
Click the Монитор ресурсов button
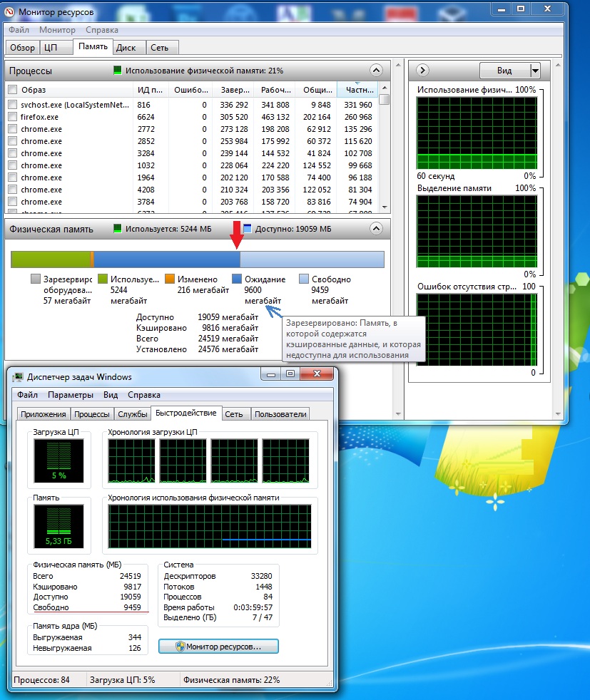pos(218,647)
